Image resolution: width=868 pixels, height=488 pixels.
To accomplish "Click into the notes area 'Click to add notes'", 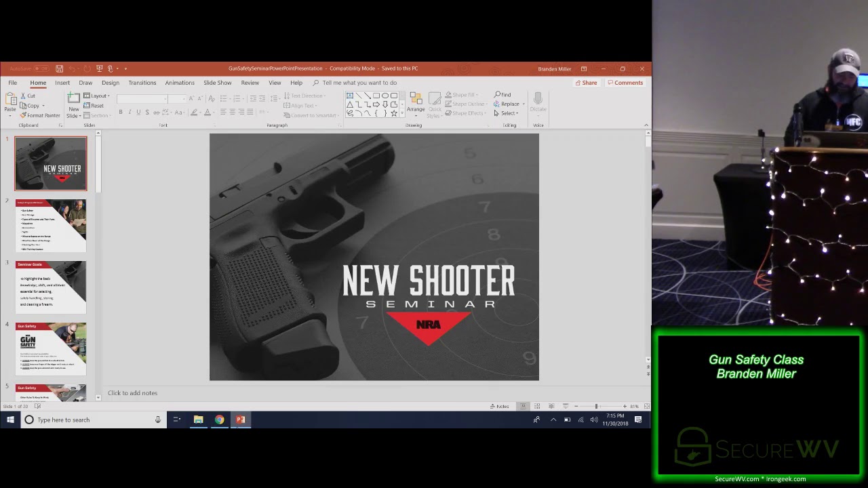I will tap(132, 393).
